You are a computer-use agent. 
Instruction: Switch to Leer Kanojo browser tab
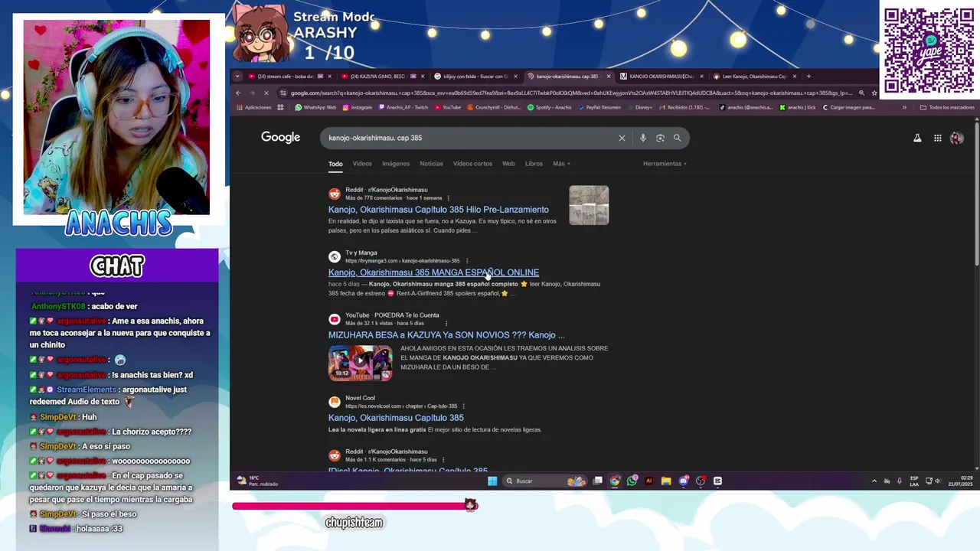click(x=754, y=76)
